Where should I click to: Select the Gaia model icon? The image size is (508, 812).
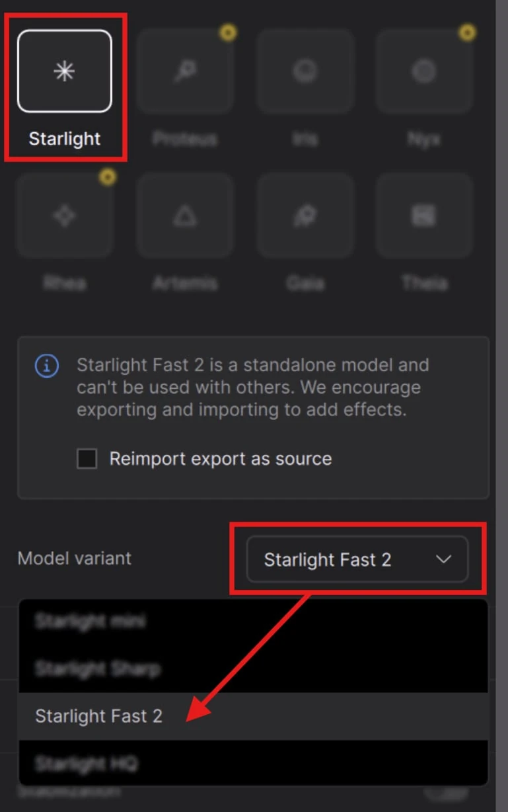(x=305, y=216)
